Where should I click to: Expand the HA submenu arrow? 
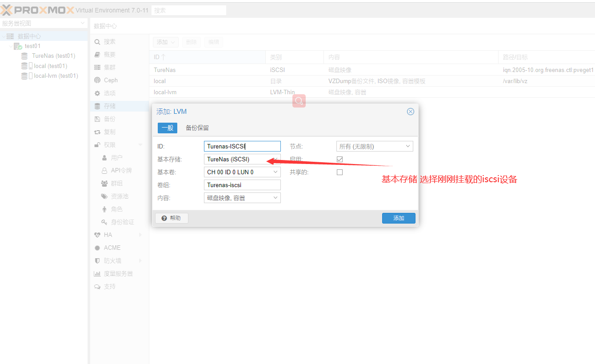coord(140,235)
